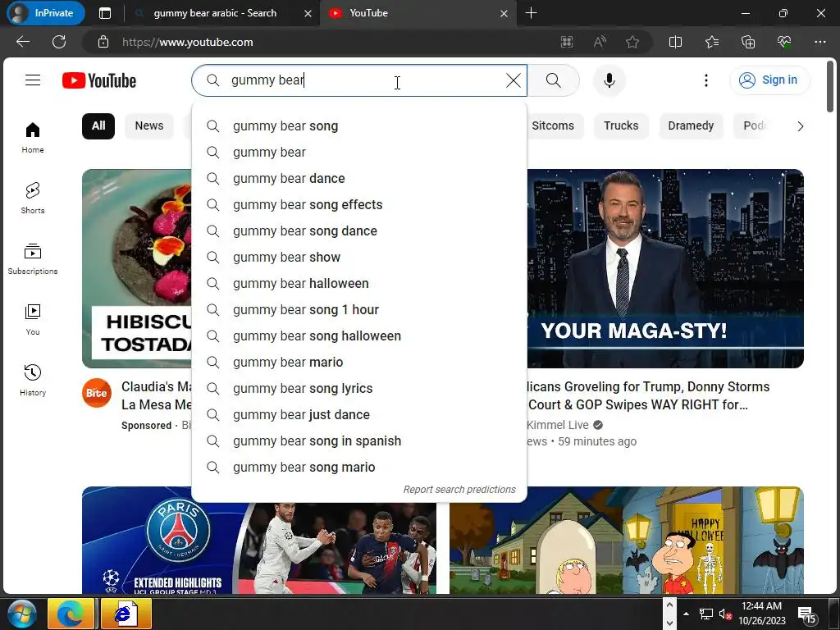Click the YouTube logo
The width and height of the screenshot is (840, 630).
pos(99,80)
